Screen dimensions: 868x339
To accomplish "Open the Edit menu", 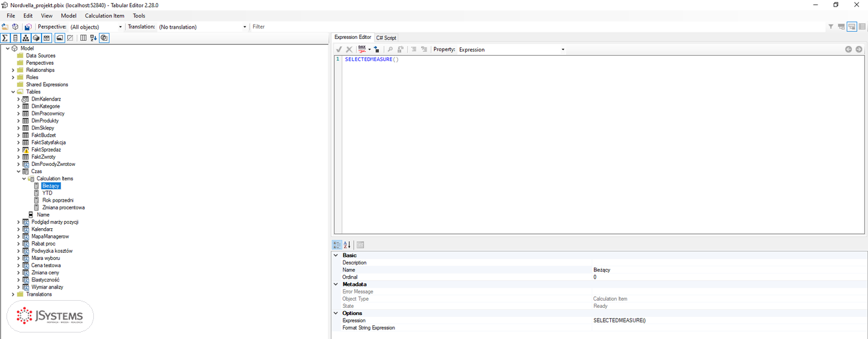I will (28, 16).
